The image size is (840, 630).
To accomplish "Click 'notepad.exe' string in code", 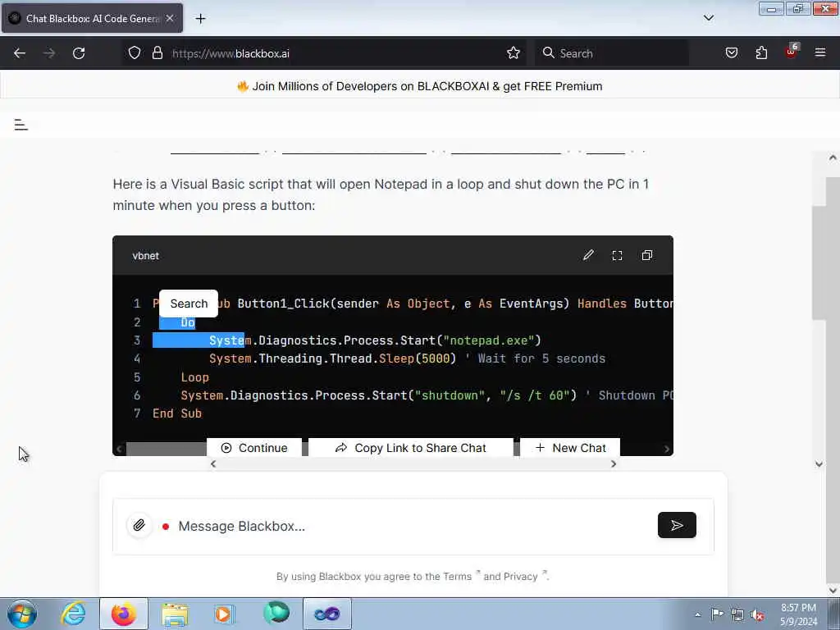I will [489, 340].
